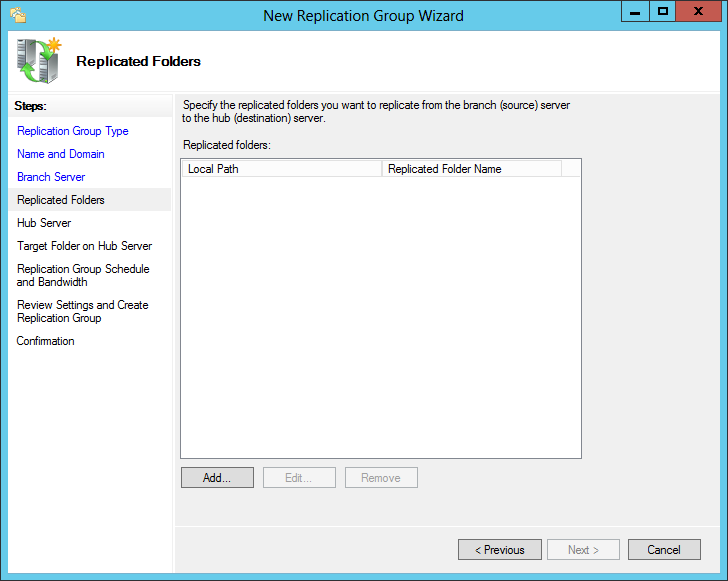This screenshot has width=728, height=581.
Task: Click Review Settings and Create Replication Group
Action: [83, 312]
